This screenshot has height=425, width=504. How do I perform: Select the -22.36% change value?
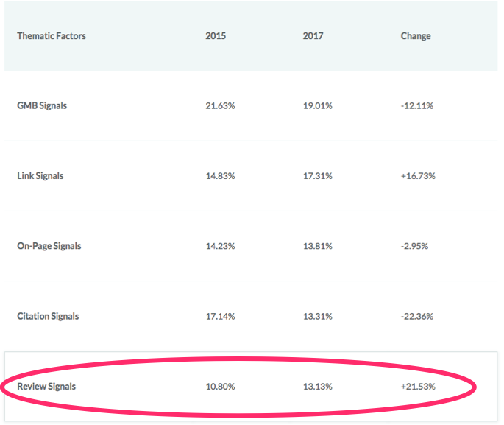(x=417, y=316)
